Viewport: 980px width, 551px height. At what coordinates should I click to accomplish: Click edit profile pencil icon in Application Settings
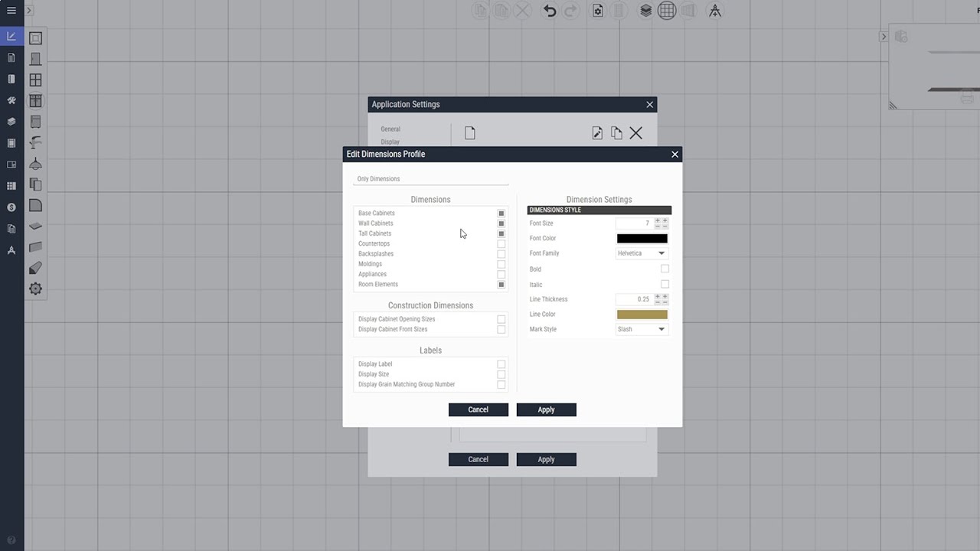(597, 133)
